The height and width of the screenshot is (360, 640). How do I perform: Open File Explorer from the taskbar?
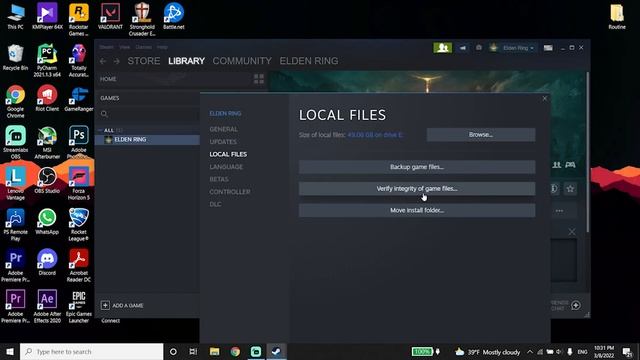pos(214,351)
